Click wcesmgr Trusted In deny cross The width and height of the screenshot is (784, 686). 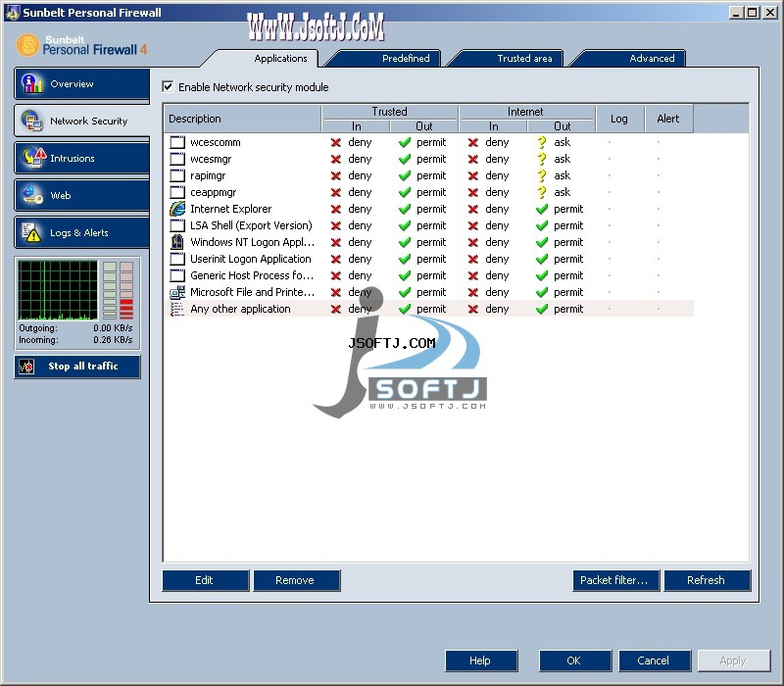click(x=336, y=159)
